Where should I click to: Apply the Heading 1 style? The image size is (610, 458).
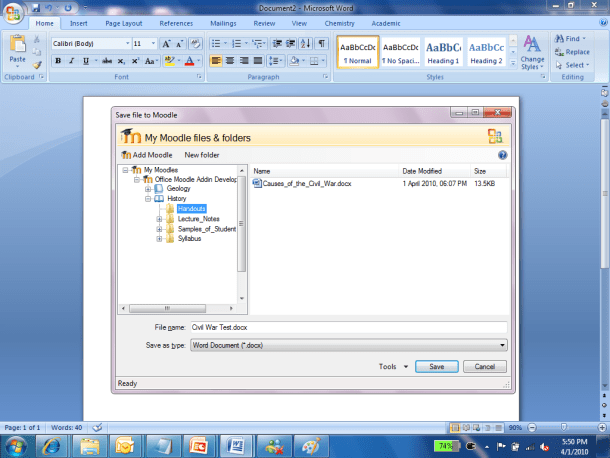(443, 52)
